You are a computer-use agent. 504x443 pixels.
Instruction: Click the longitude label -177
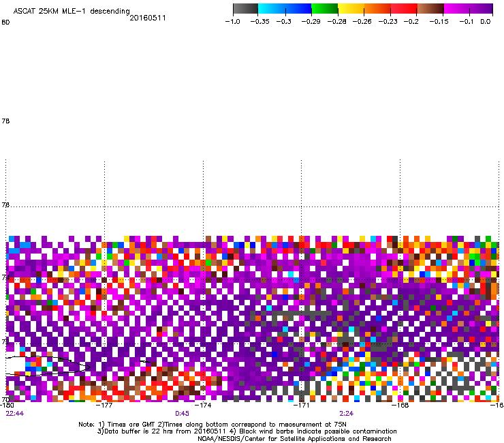[104, 405]
